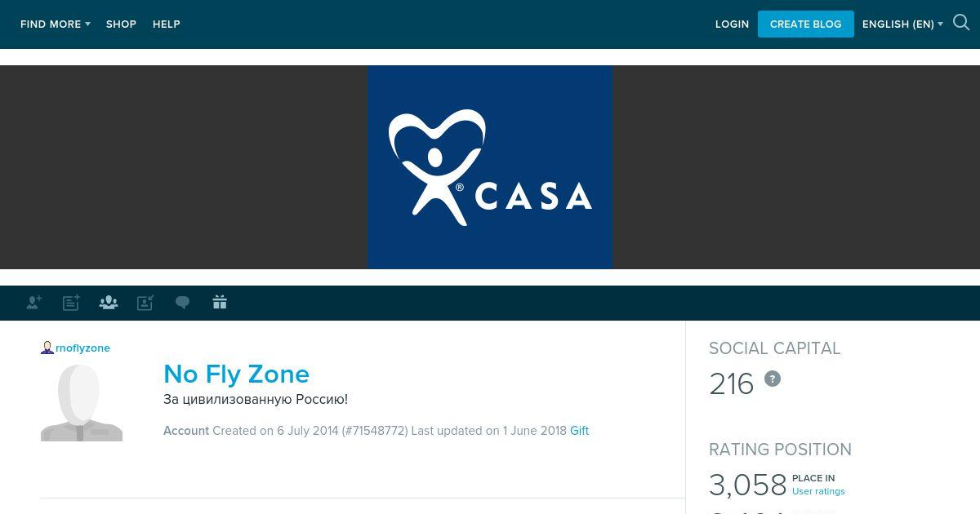
Task: Click the Gift link in account info
Action: [x=579, y=431]
